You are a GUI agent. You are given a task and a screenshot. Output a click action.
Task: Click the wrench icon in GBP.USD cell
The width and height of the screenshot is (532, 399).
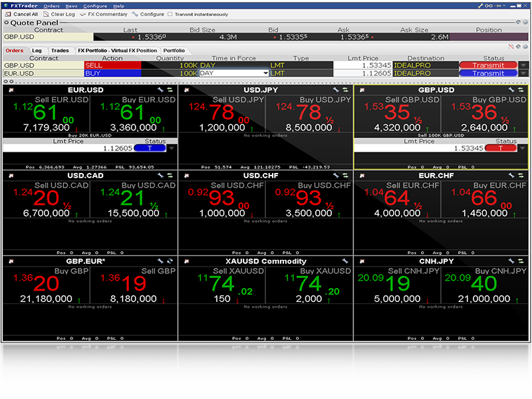tap(511, 90)
